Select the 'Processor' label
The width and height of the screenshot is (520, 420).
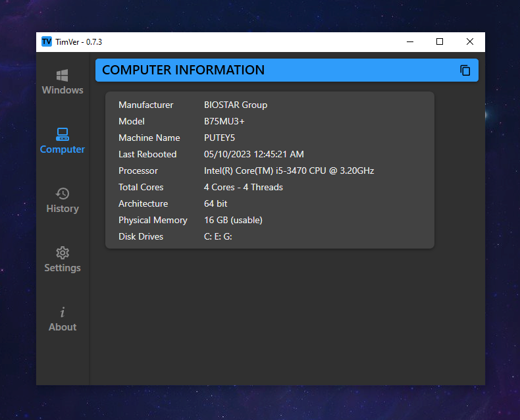[138, 171]
